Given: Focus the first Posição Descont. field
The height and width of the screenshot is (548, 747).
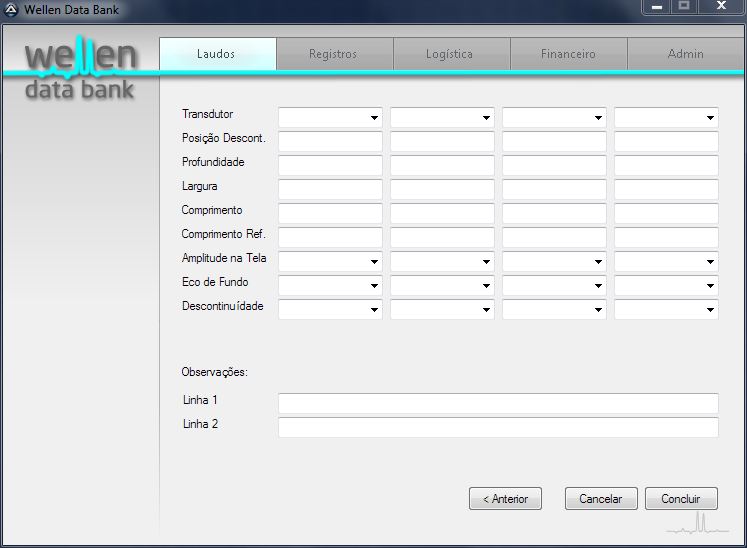Looking at the screenshot, I should (x=330, y=142).
